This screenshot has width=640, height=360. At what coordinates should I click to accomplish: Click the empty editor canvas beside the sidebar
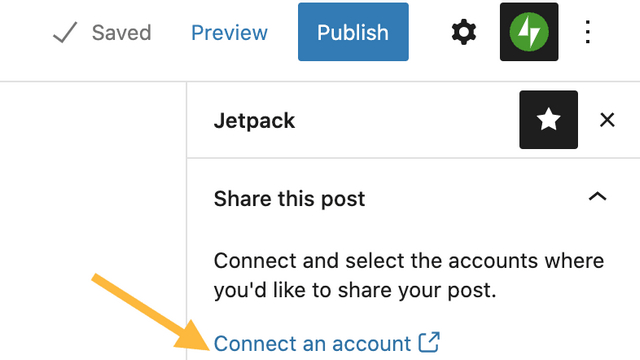tap(93, 176)
